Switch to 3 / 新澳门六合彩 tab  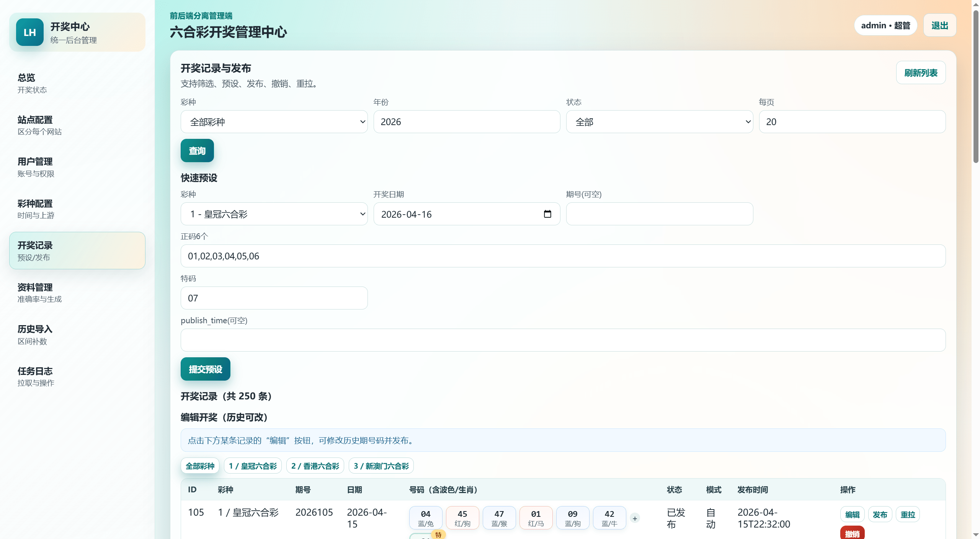381,466
